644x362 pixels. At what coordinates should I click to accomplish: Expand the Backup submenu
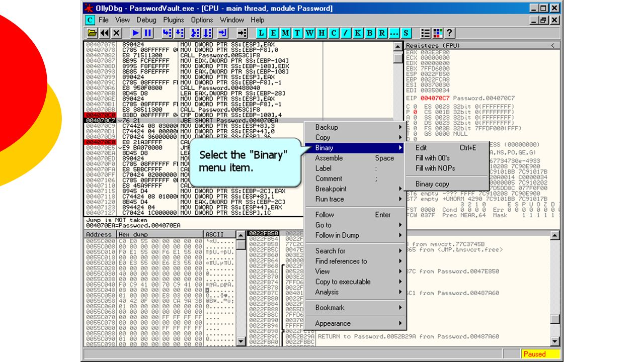[355, 127]
